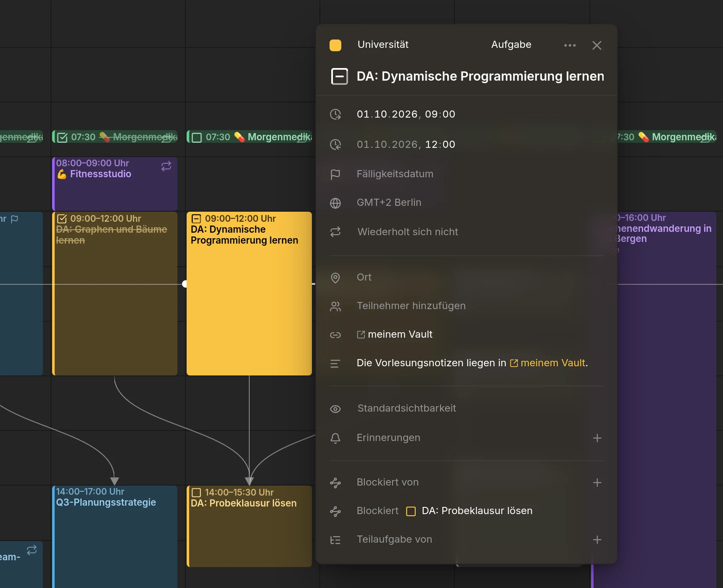Check the unchecked 07:30 Morgenmedikamente task
The height and width of the screenshot is (588, 723).
[197, 137]
